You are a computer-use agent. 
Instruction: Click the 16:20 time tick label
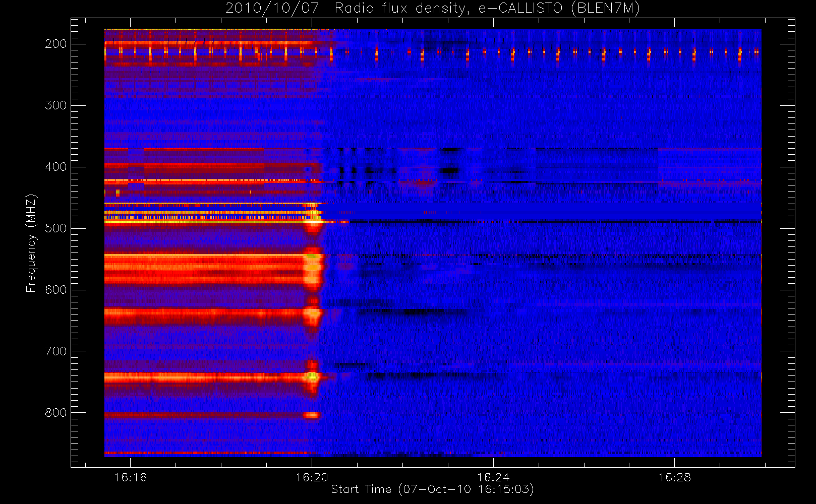click(x=312, y=477)
